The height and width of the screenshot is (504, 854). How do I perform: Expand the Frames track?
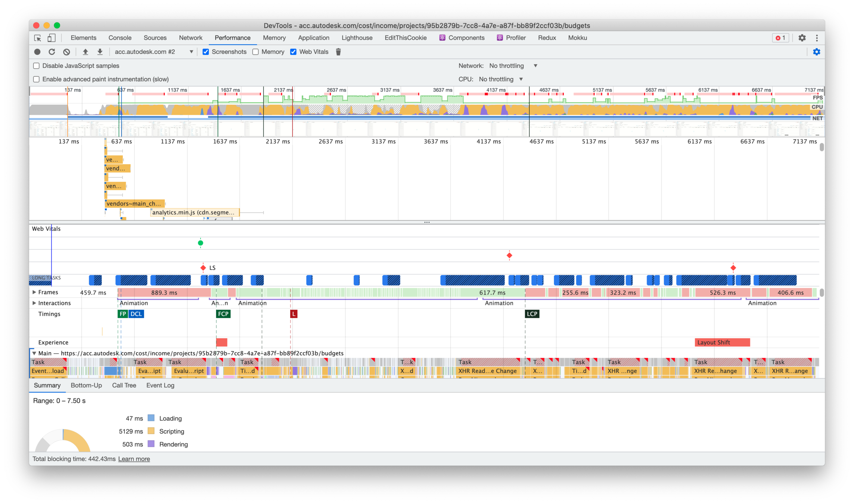click(34, 292)
